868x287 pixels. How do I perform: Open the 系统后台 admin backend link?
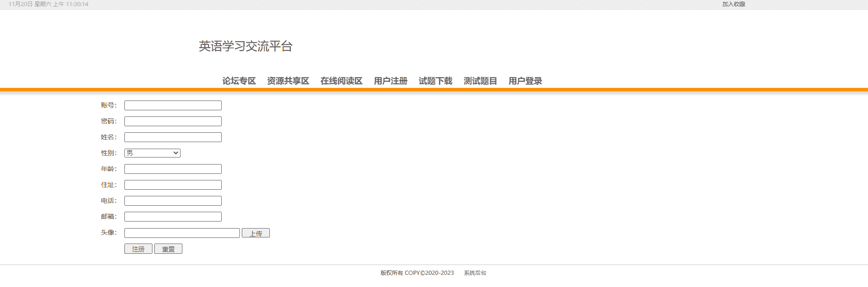[475, 273]
